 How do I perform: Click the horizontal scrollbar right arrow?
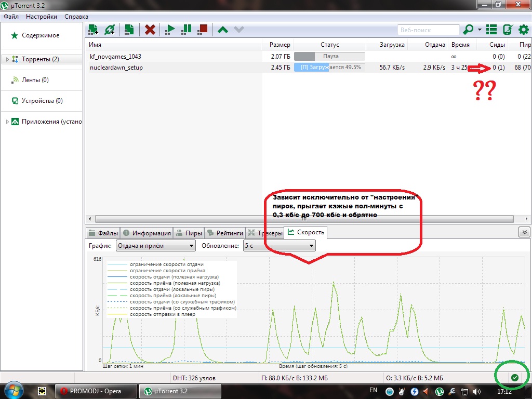[x=526, y=219]
